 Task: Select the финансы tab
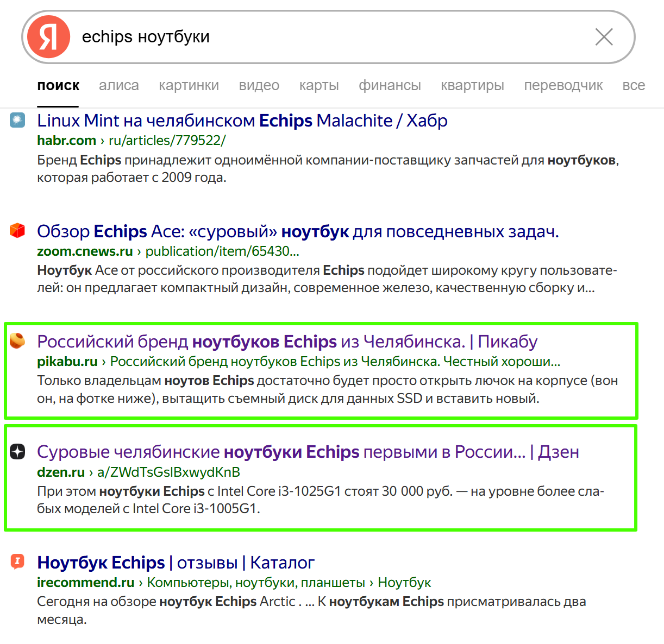tap(390, 86)
